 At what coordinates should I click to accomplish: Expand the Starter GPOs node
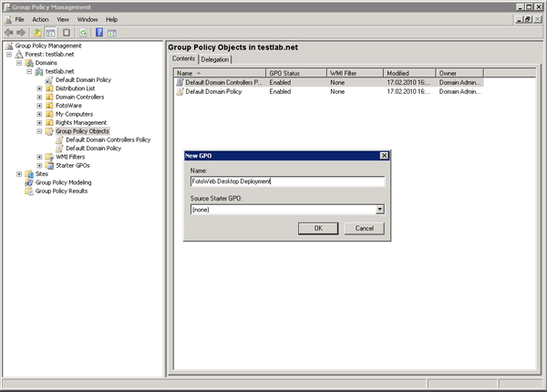39,165
